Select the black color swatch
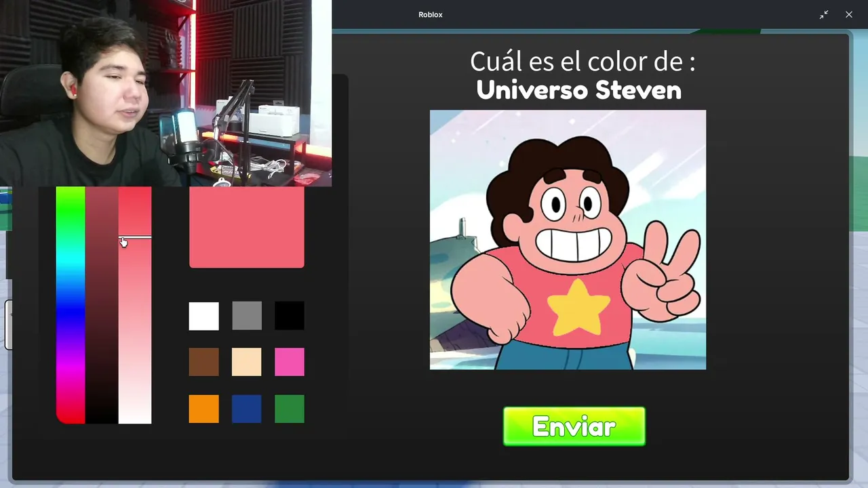The width and height of the screenshot is (868, 488). pyautogui.click(x=290, y=316)
